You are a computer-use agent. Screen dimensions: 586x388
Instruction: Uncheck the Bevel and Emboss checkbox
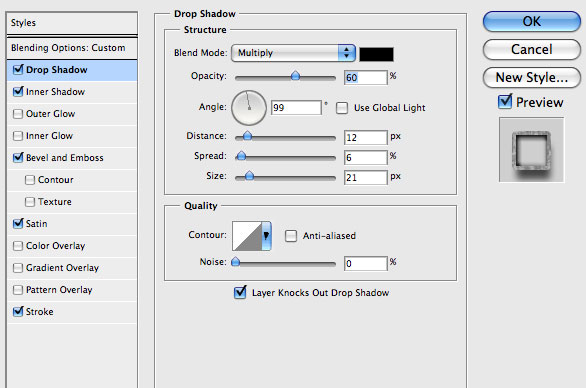pos(18,157)
